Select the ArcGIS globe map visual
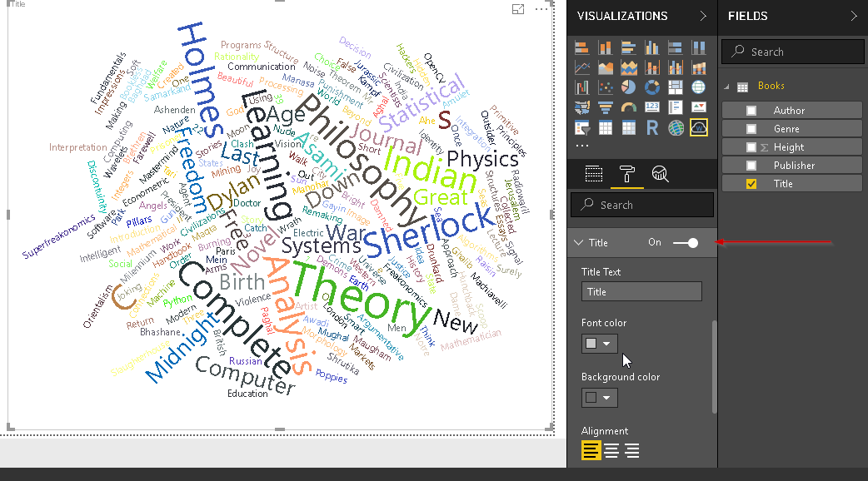Image resolution: width=868 pixels, height=481 pixels. [676, 127]
